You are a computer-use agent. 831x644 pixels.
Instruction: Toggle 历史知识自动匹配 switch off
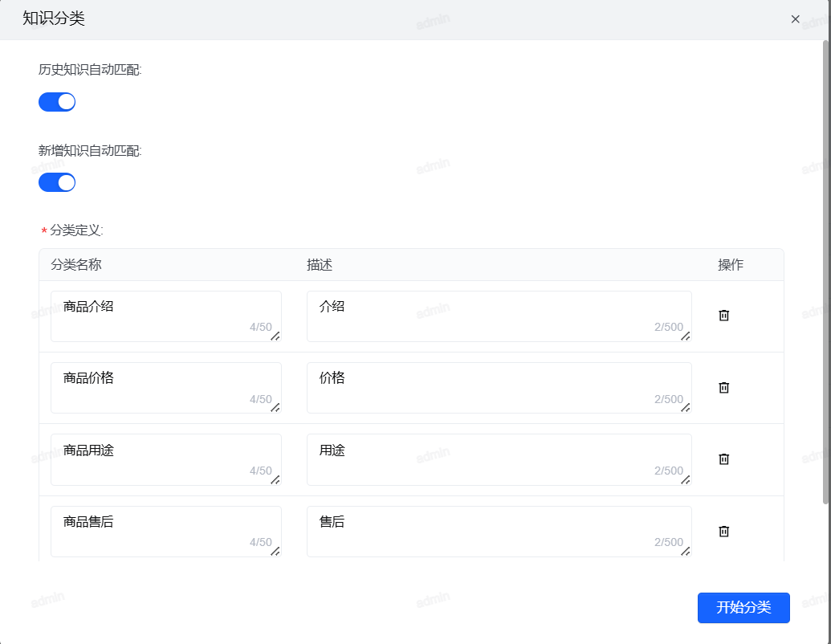(57, 102)
